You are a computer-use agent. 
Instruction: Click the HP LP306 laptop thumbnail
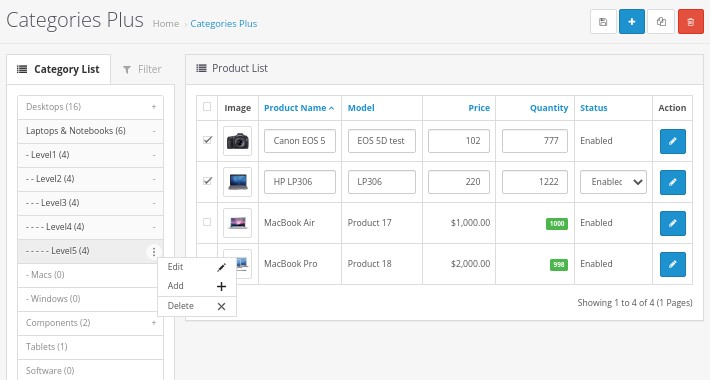pos(237,182)
